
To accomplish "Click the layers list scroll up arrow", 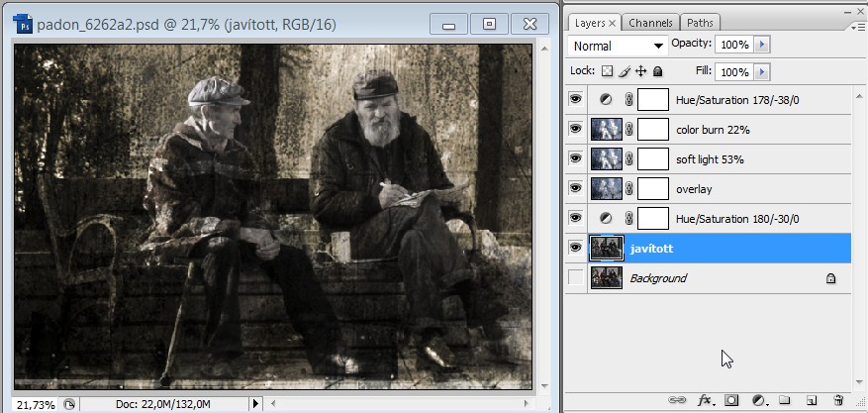I will [x=859, y=94].
